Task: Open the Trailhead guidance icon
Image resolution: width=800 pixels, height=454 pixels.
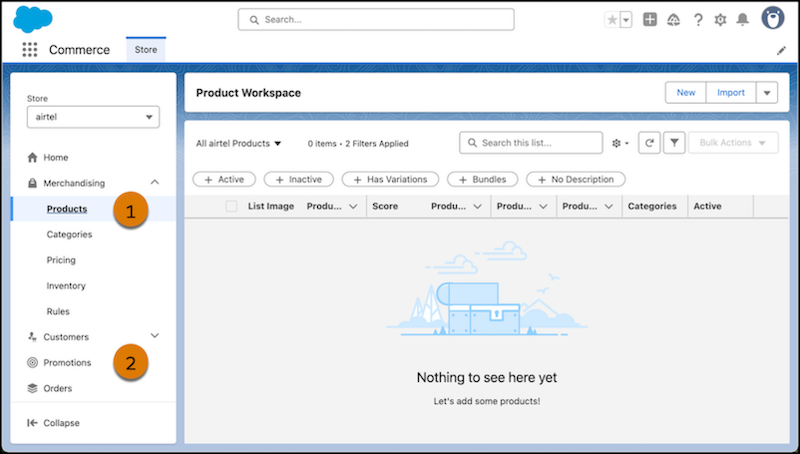Action: (673, 20)
